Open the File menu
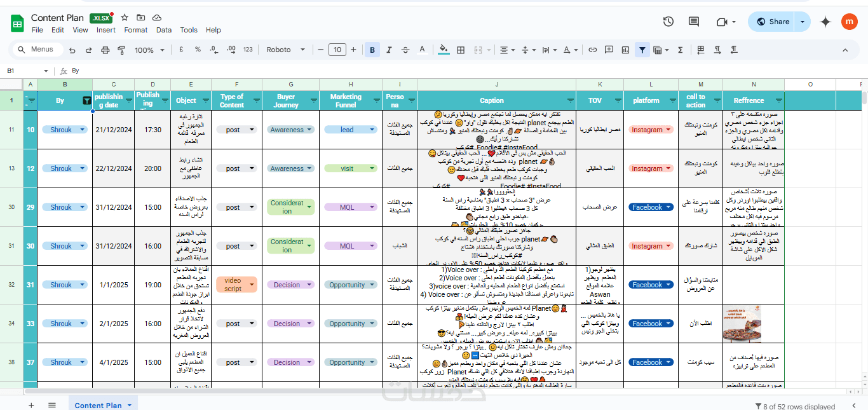 coord(37,30)
